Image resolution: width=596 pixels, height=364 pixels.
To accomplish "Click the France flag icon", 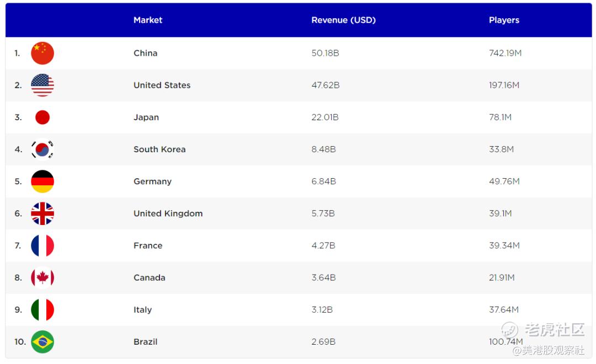I will (42, 245).
